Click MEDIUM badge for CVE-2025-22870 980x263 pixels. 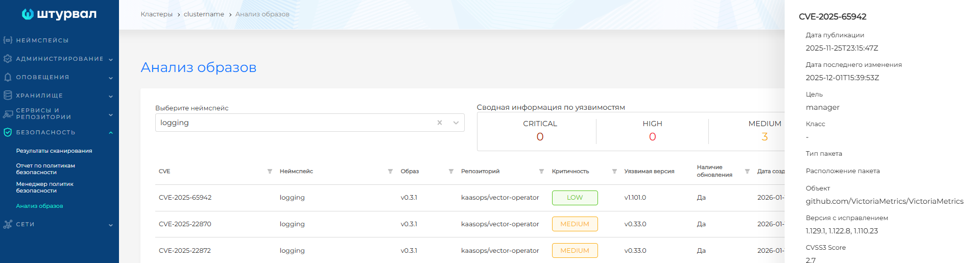click(575, 224)
